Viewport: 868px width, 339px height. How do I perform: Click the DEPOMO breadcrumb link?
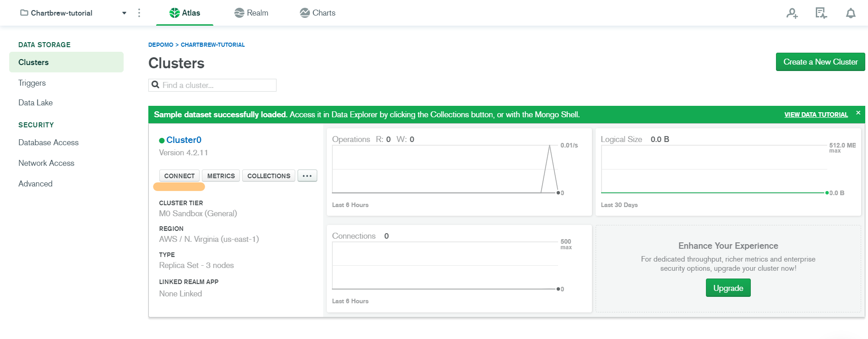[161, 45]
